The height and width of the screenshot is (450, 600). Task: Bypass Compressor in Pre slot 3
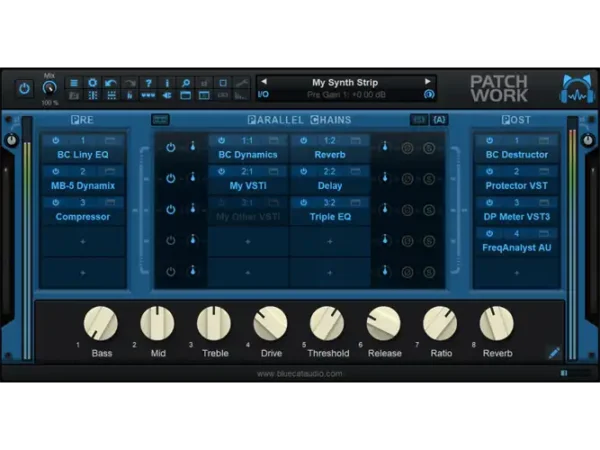[x=56, y=202]
